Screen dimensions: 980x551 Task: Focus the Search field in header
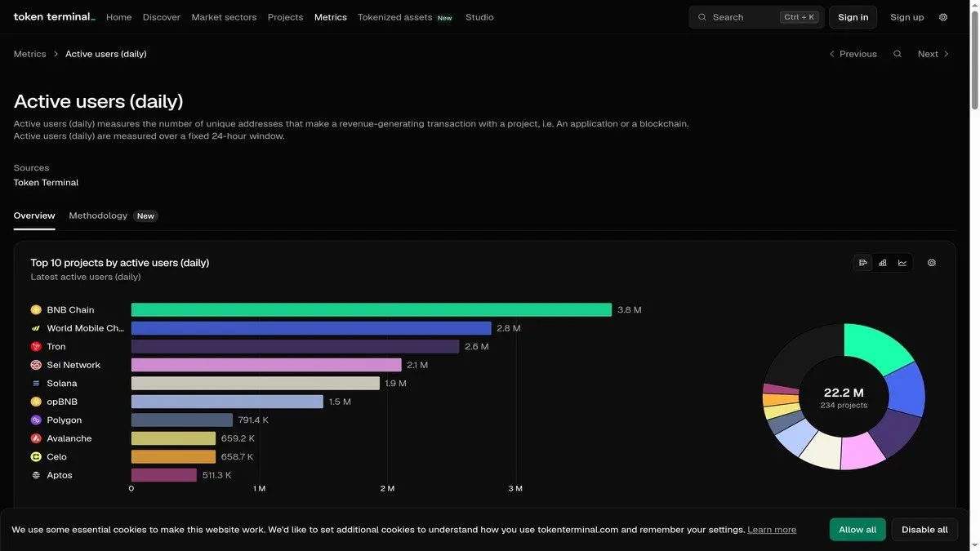pos(756,17)
